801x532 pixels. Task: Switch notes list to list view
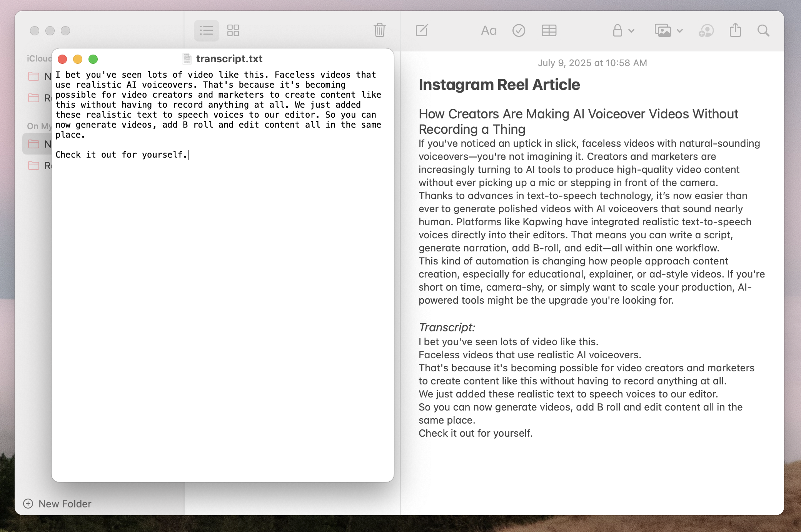tap(207, 30)
